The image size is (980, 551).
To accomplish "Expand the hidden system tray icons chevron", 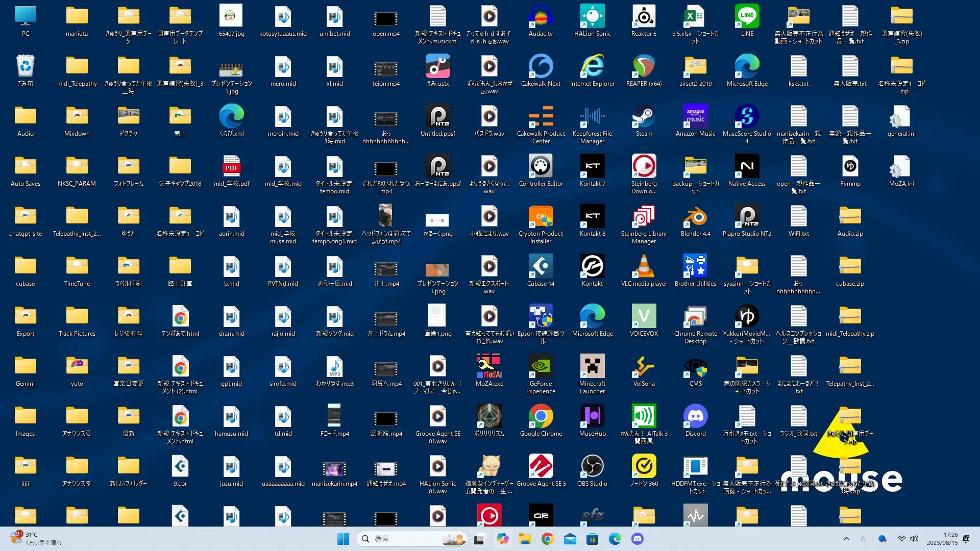I will [x=846, y=539].
